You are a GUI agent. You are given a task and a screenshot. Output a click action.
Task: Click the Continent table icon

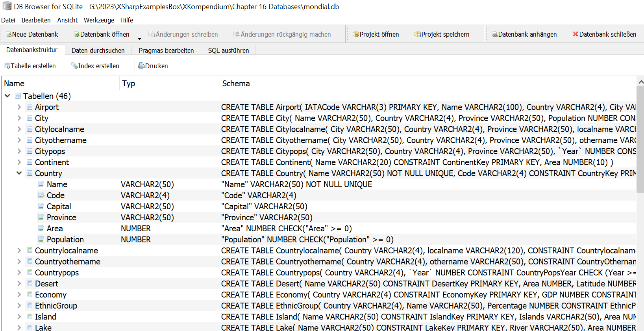coord(30,162)
